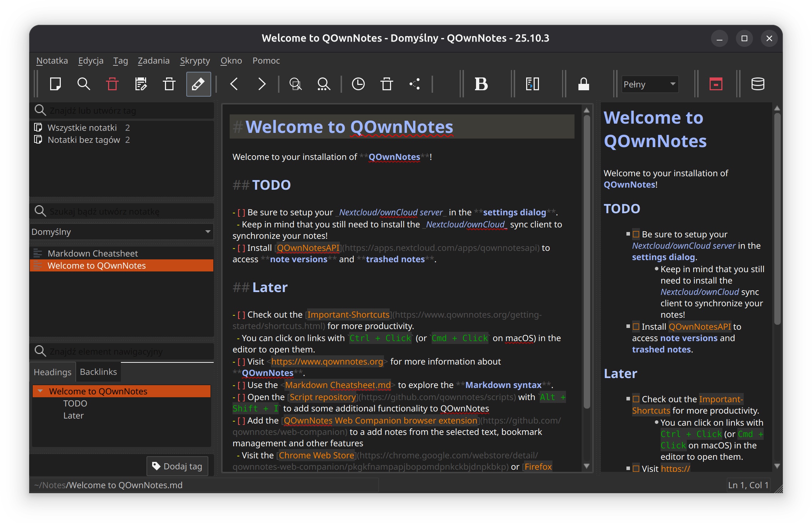Check the Be sure to setup checkbox
This screenshot has width=812, height=523.
click(x=636, y=234)
